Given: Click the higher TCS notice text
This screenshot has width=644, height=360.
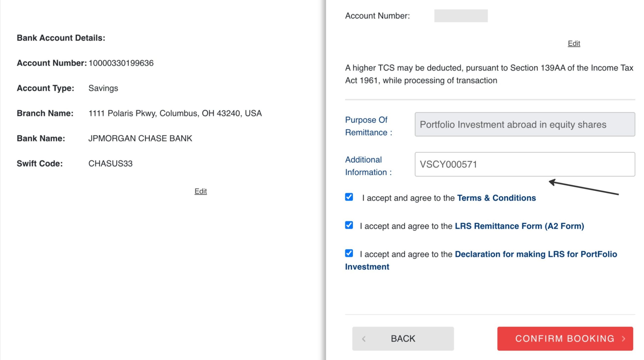Looking at the screenshot, I should (x=489, y=74).
